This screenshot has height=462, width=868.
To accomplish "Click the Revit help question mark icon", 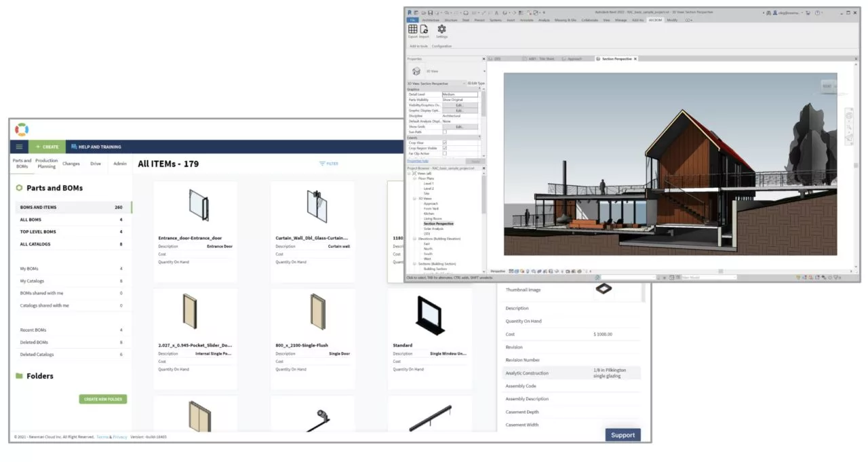I will tap(818, 12).
